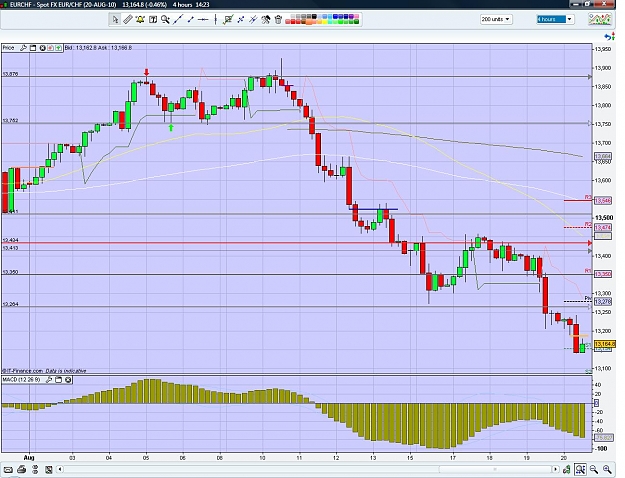The height and width of the screenshot is (478, 625).
Task: Pick the pink color swatch
Action: pyautogui.click(x=356, y=16)
